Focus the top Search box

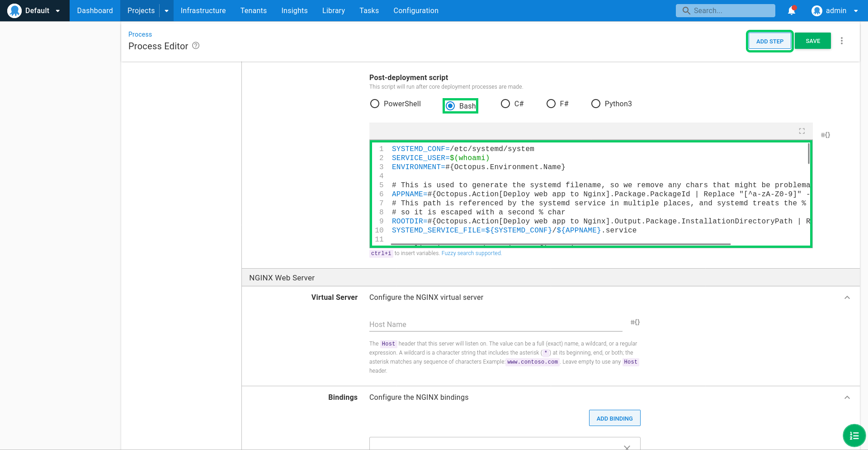(x=725, y=10)
